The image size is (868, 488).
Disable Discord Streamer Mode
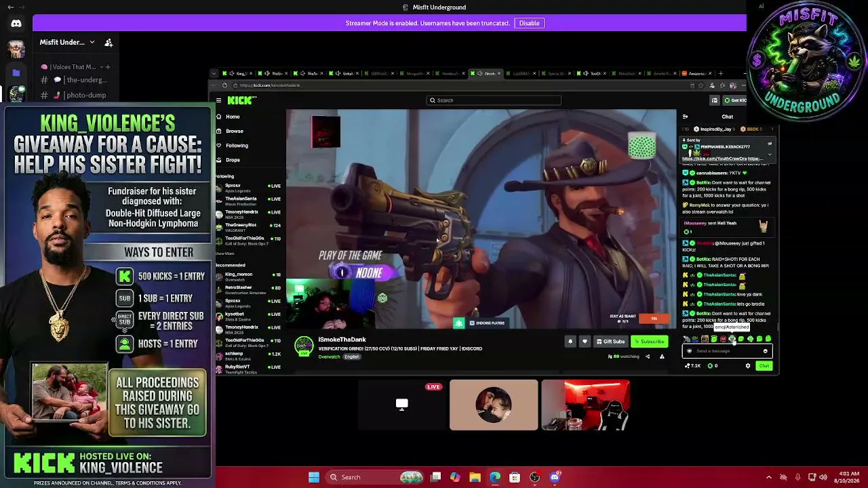[529, 23]
